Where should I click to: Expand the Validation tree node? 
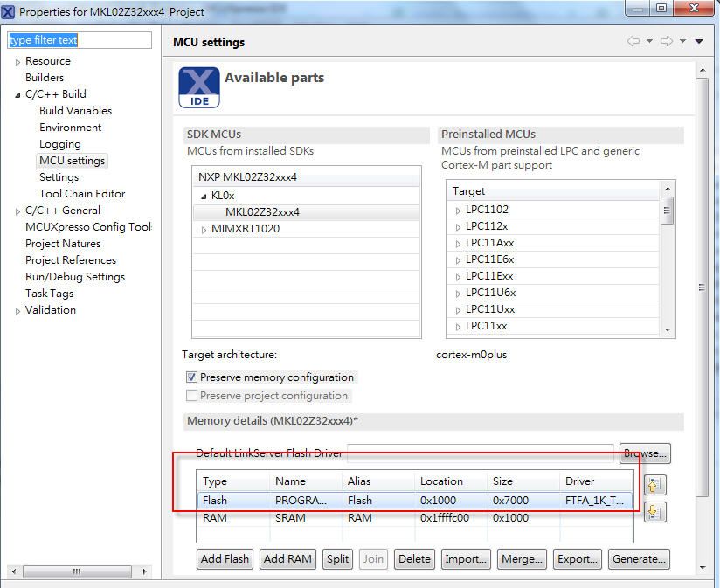coord(17,311)
